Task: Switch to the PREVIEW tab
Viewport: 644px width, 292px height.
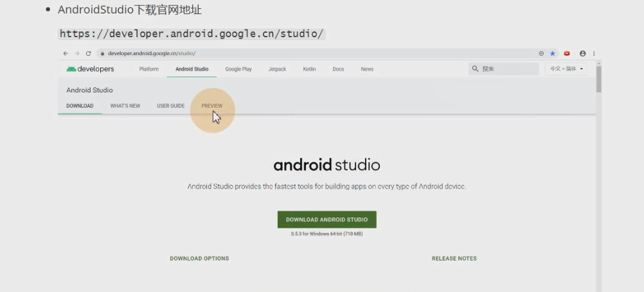Action: click(212, 106)
